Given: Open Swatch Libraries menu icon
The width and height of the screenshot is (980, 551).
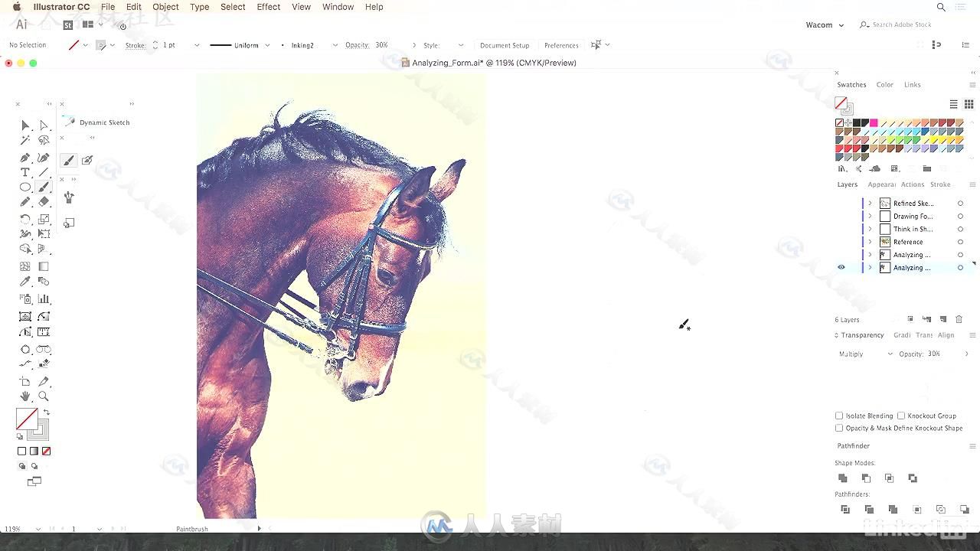Looking at the screenshot, I should pos(842,168).
